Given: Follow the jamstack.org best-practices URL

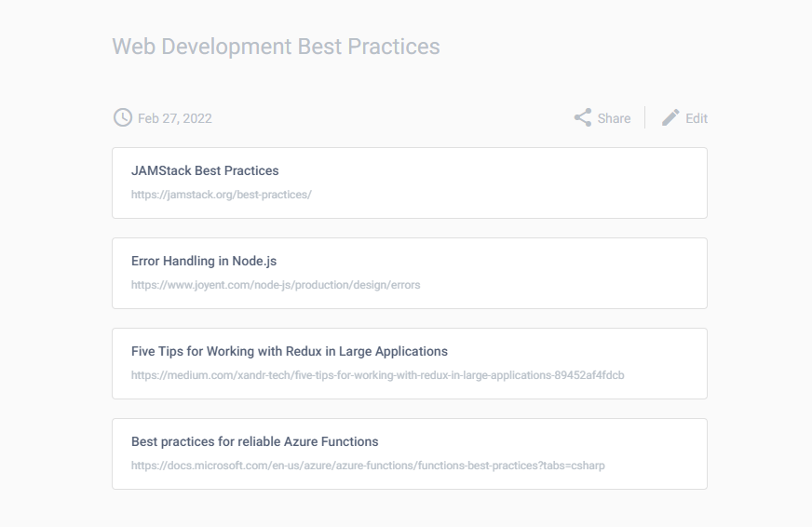Looking at the screenshot, I should (x=221, y=195).
